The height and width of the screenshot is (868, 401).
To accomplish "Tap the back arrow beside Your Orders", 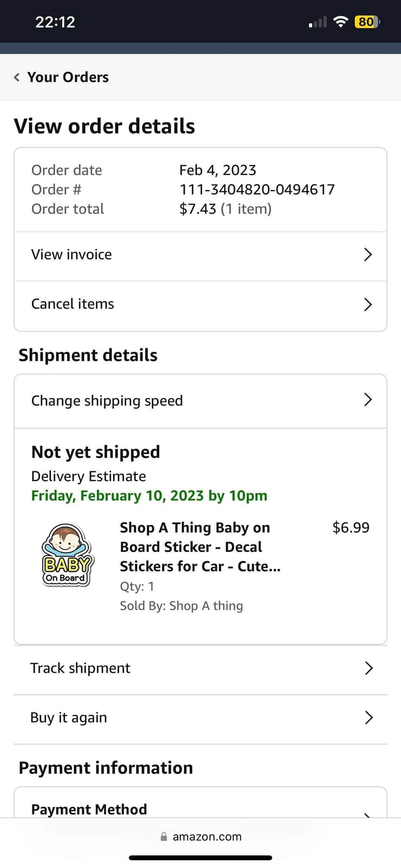I will tap(17, 77).
